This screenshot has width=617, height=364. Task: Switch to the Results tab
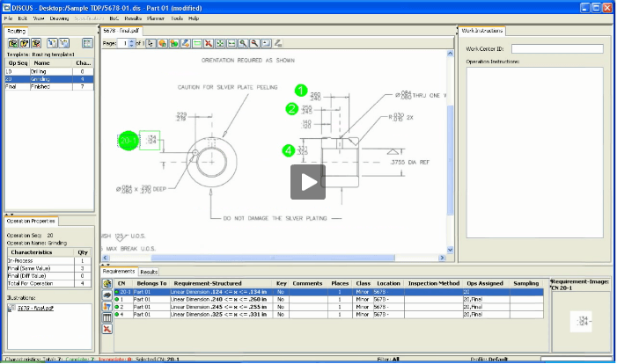(149, 272)
